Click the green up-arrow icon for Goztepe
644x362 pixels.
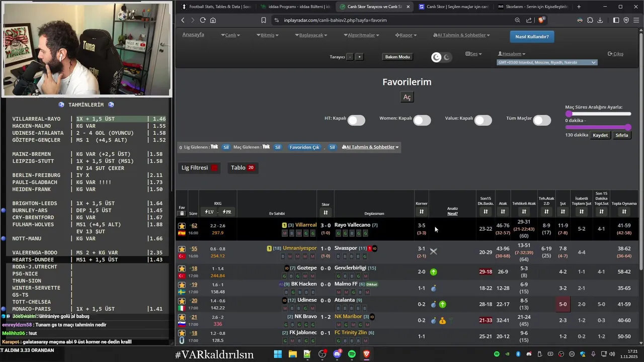pyautogui.click(x=433, y=272)
